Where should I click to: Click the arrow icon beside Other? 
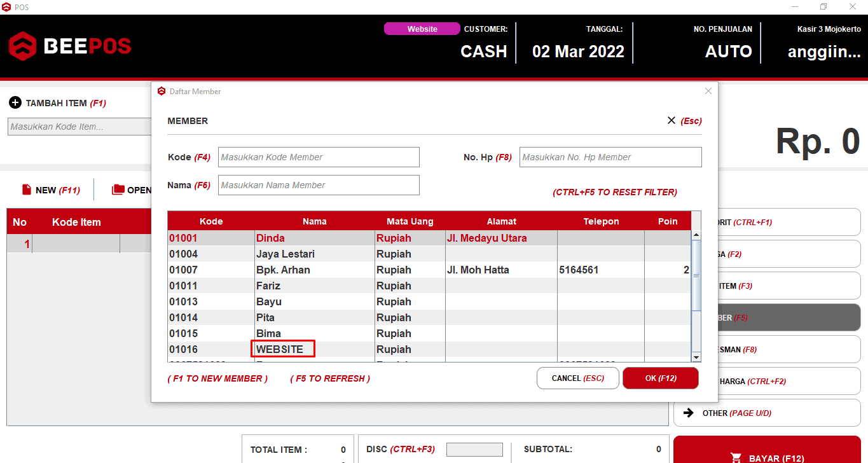[x=689, y=413]
